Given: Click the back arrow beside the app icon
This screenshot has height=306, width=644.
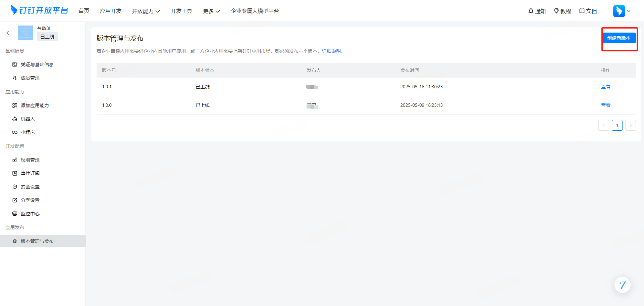Looking at the screenshot, I should 8,33.
